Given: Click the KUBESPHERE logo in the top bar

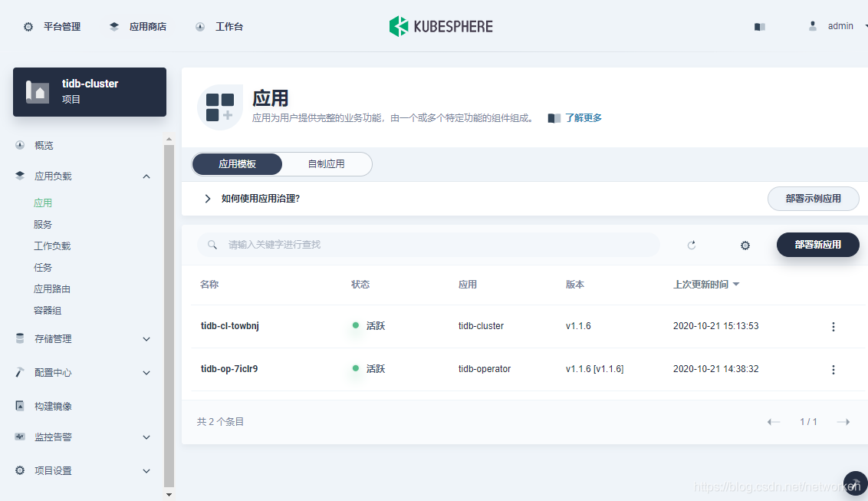Looking at the screenshot, I should tap(441, 25).
